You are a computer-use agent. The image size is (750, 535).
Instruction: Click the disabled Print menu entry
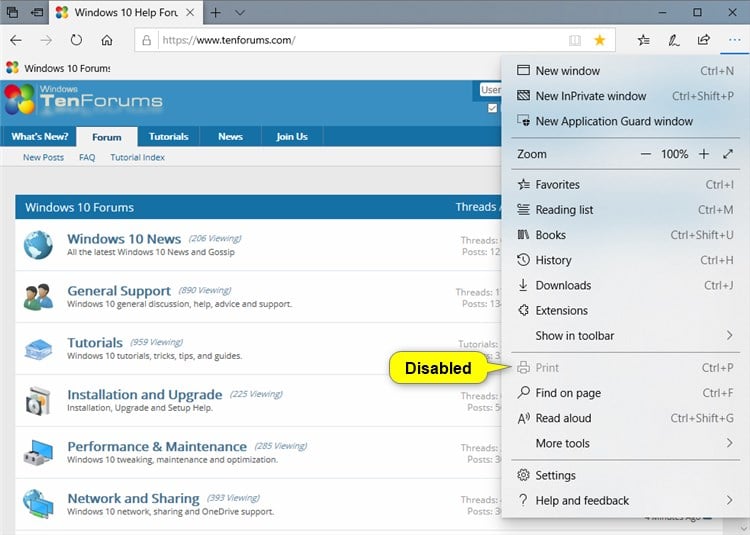click(625, 368)
